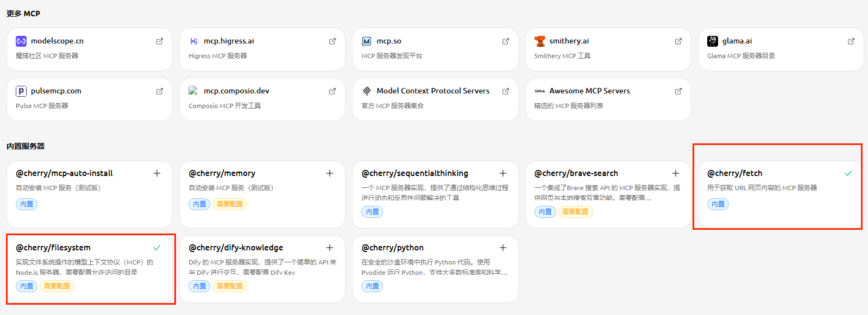Click the mcp.composio.dev logo icon
This screenshot has height=315, width=868.
tap(193, 91)
